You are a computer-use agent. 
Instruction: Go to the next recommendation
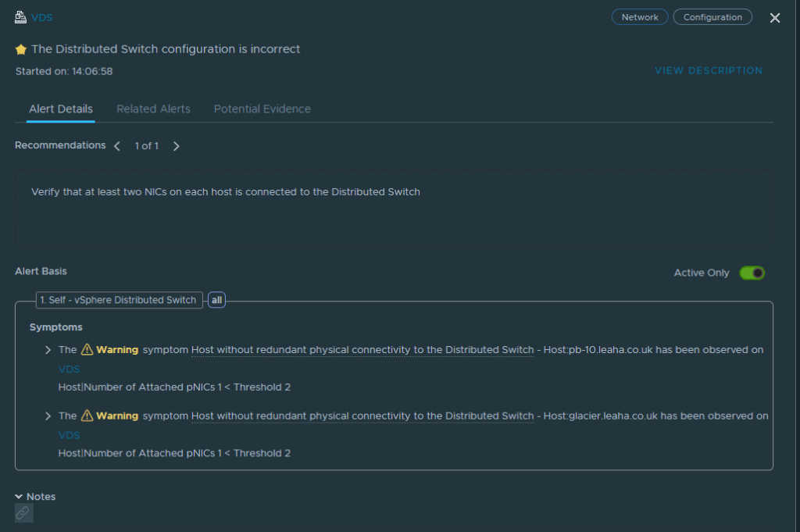(176, 146)
